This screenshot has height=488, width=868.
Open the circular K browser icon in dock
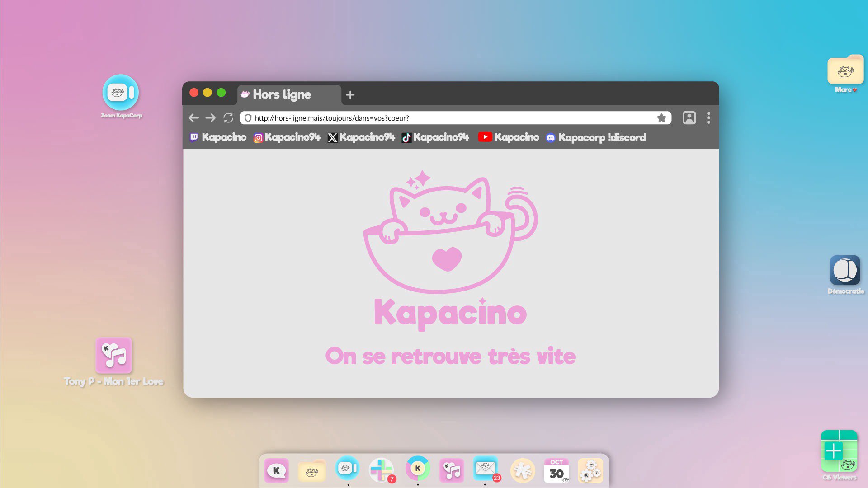pos(418,468)
